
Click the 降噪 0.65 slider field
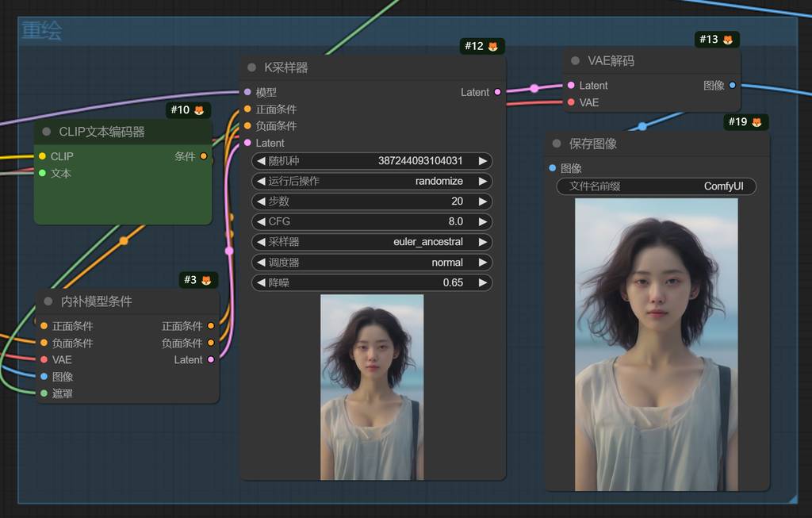371,282
